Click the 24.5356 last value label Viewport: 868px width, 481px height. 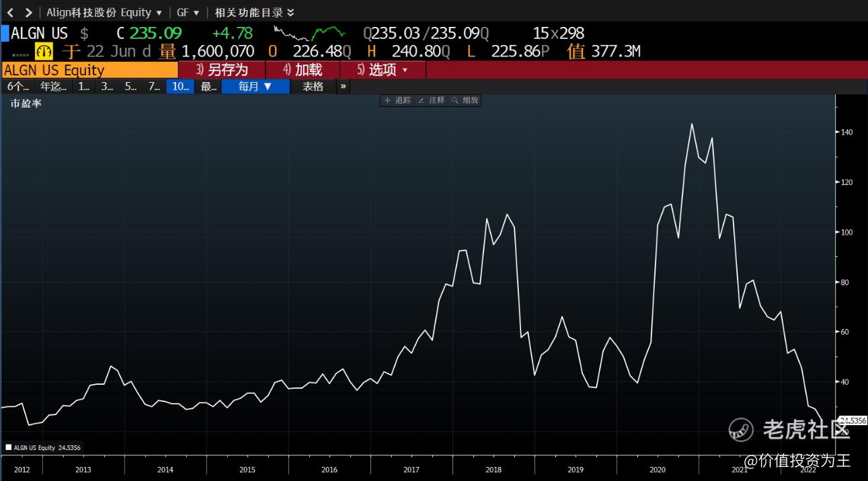(851, 420)
